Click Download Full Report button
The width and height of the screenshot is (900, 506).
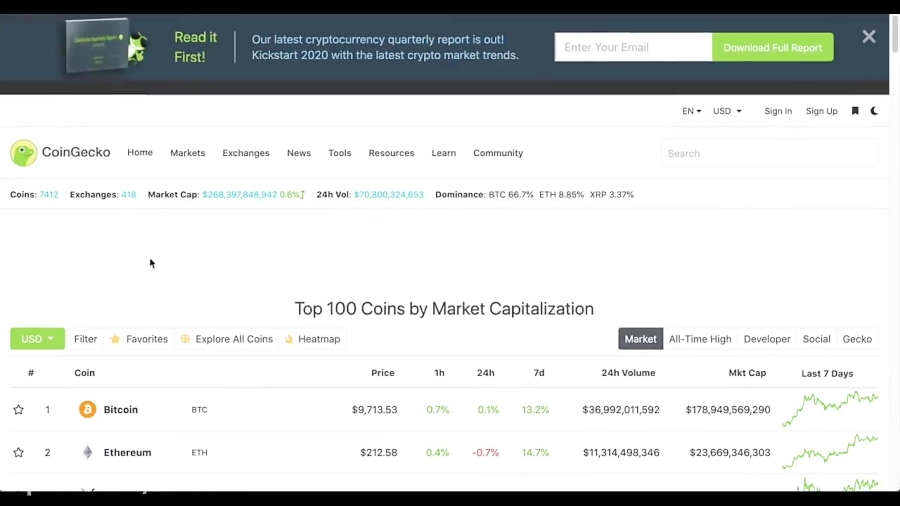tap(773, 47)
